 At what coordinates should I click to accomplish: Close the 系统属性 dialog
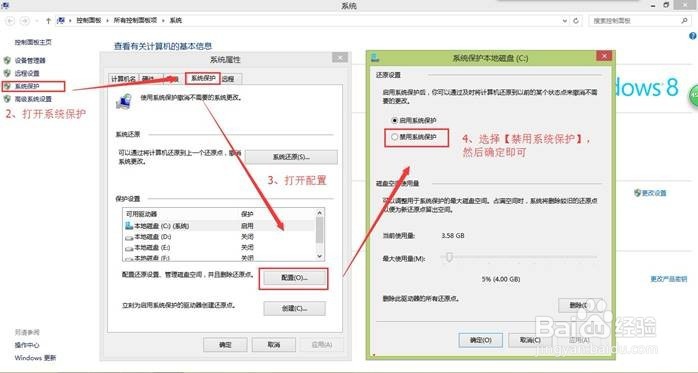click(x=340, y=58)
